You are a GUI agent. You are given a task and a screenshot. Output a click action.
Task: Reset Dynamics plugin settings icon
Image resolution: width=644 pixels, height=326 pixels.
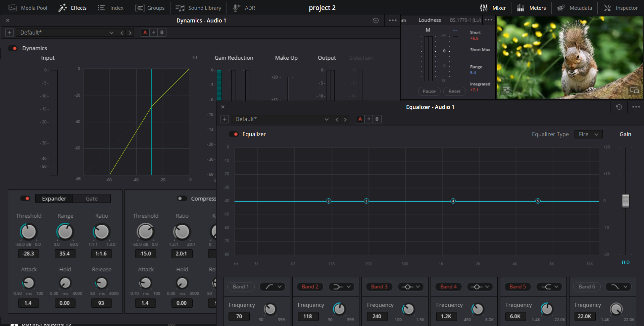tap(376, 20)
